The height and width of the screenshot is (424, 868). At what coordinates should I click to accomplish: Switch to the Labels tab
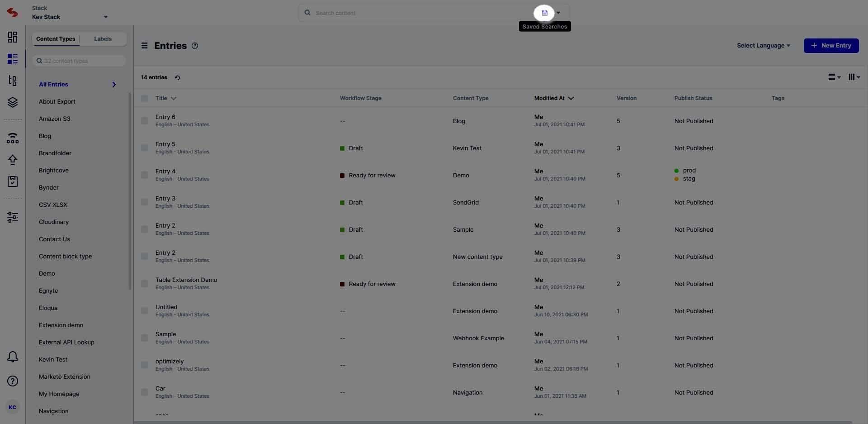(x=103, y=39)
